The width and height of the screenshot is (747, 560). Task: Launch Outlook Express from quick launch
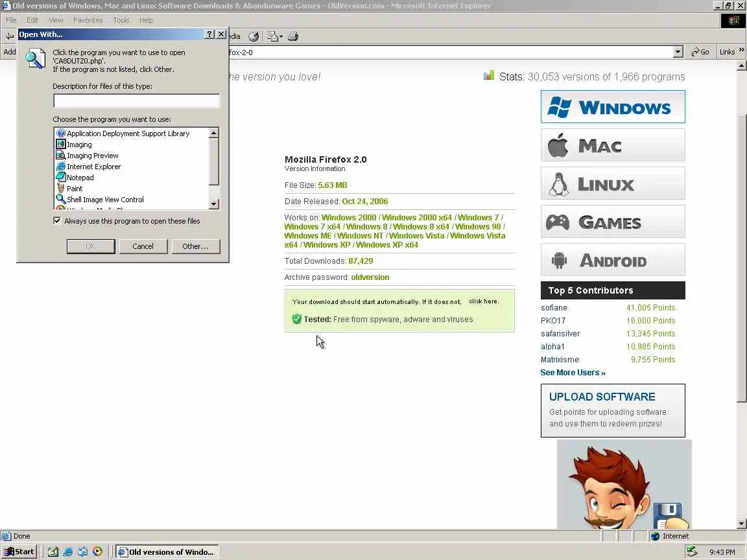point(82,552)
